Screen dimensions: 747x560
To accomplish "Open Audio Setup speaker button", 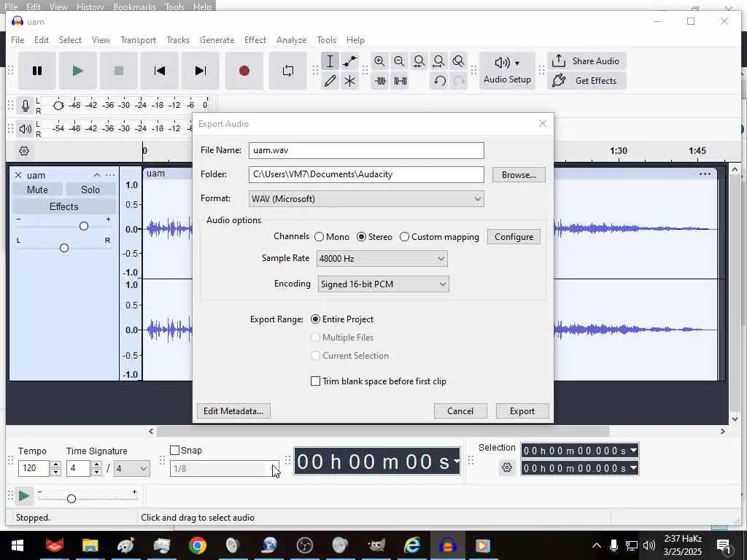I will [x=507, y=71].
